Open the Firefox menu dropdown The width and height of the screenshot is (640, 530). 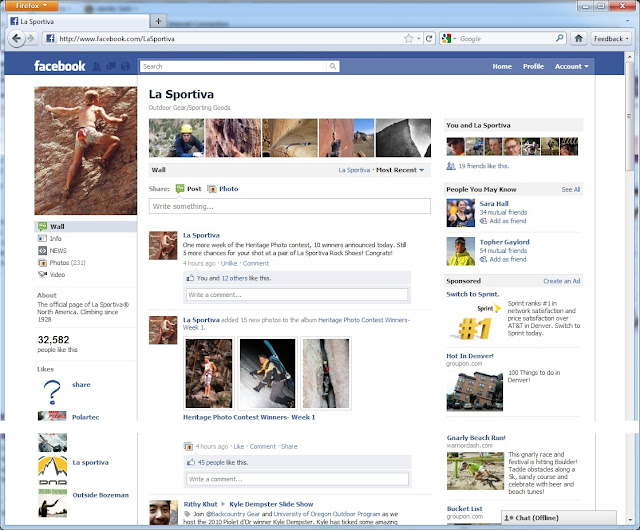click(x=31, y=5)
